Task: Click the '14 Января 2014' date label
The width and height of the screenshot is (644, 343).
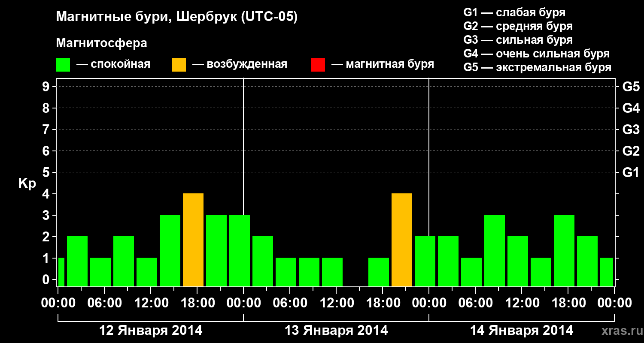Action: coord(522,331)
